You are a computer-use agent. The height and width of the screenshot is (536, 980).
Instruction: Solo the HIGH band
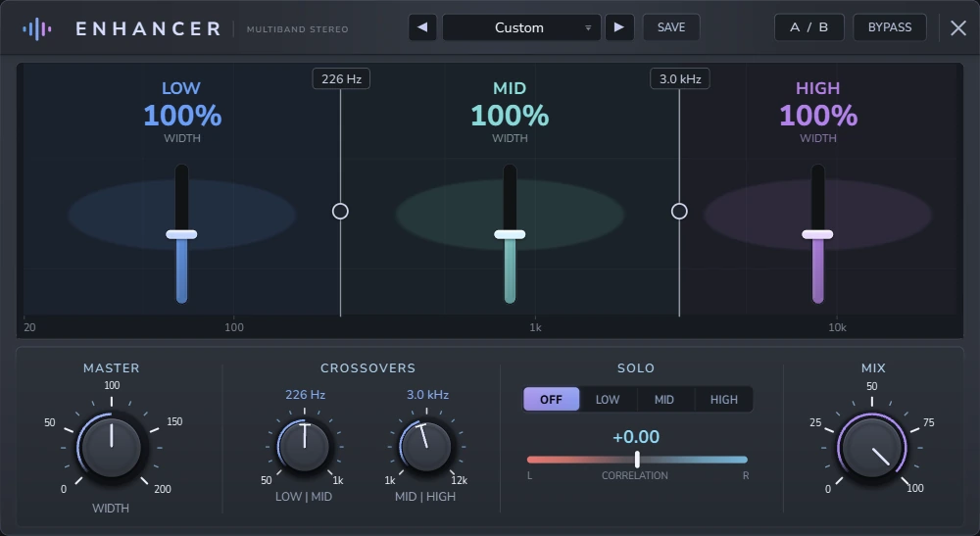coord(724,399)
